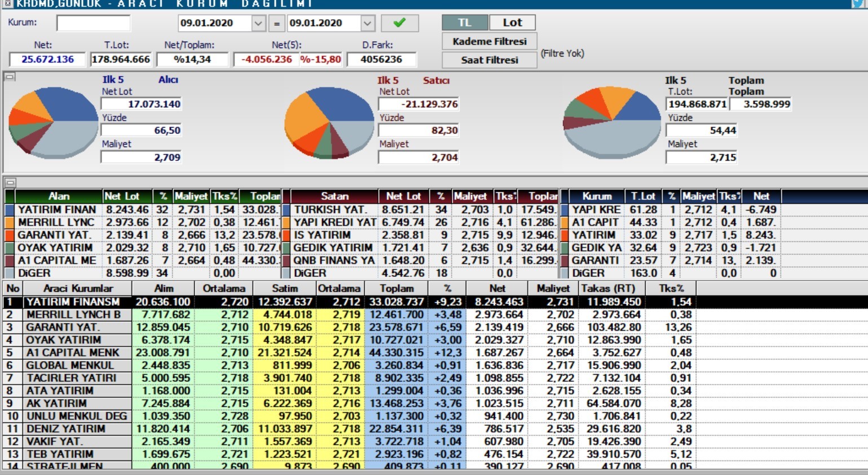Sort main table by Satim column
The image size is (868, 475).
(x=284, y=288)
